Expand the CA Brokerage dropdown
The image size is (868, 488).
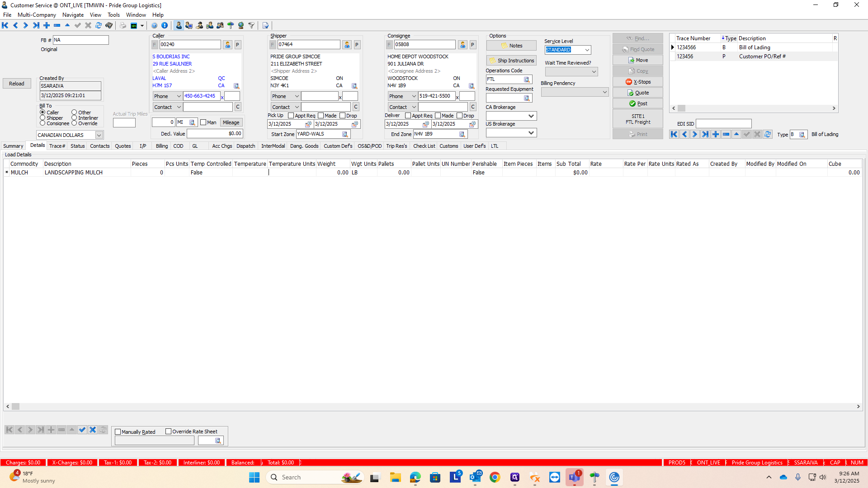coord(531,116)
